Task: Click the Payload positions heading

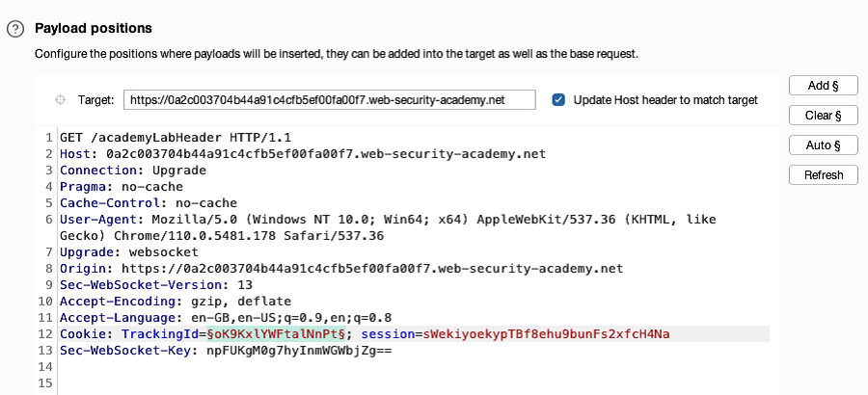Action: [94, 28]
